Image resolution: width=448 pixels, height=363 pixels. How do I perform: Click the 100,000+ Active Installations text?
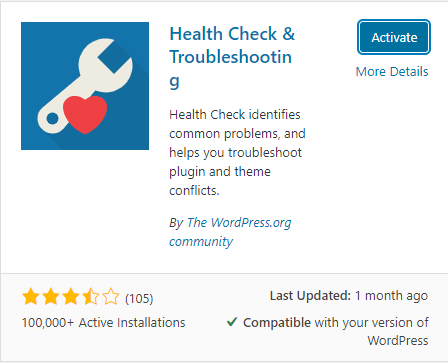pos(103,323)
